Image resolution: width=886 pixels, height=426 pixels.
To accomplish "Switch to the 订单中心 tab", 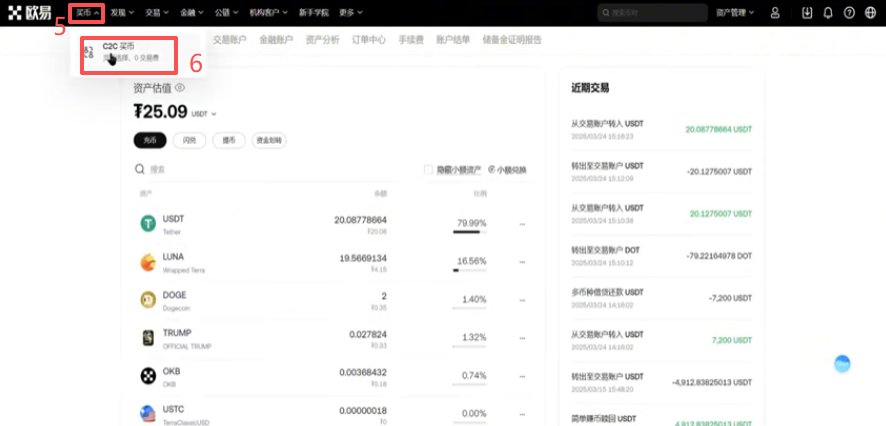I will [x=368, y=40].
